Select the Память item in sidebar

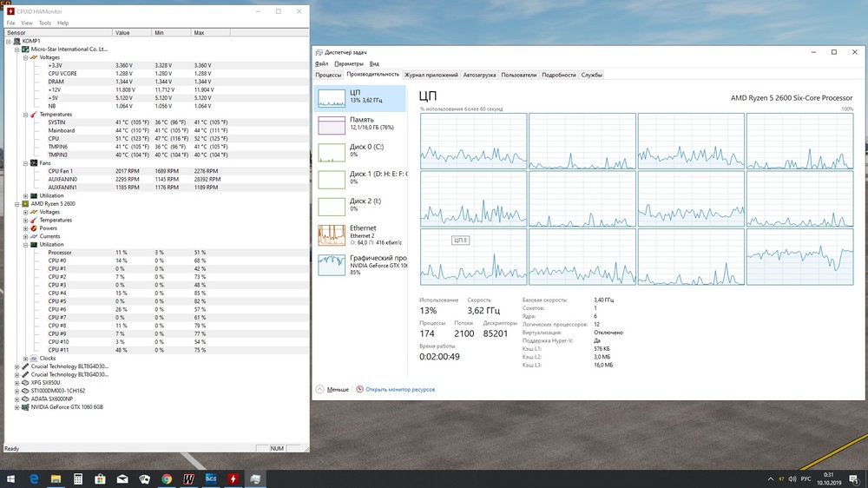tap(360, 125)
